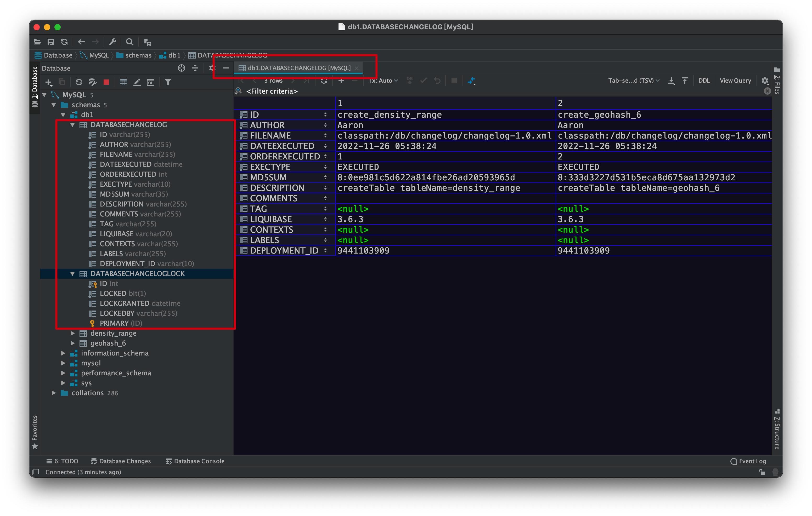The height and width of the screenshot is (516, 812).
Task: Toggle the 1: Database side panel
Action: pyautogui.click(x=34, y=86)
